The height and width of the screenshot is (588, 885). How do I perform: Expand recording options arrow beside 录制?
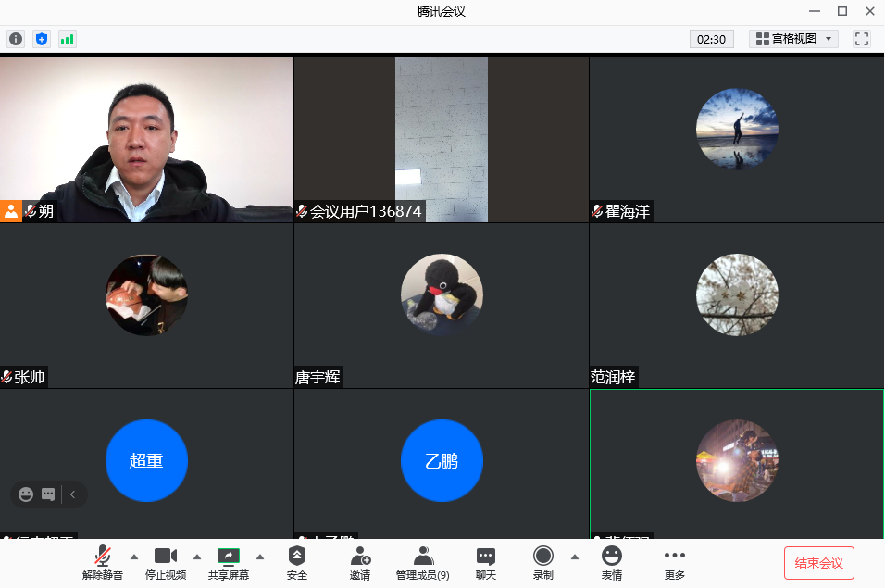point(575,557)
